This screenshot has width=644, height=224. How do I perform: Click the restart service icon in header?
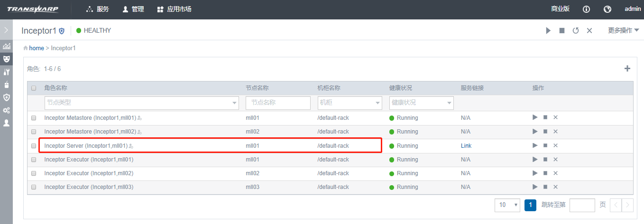coord(576,31)
